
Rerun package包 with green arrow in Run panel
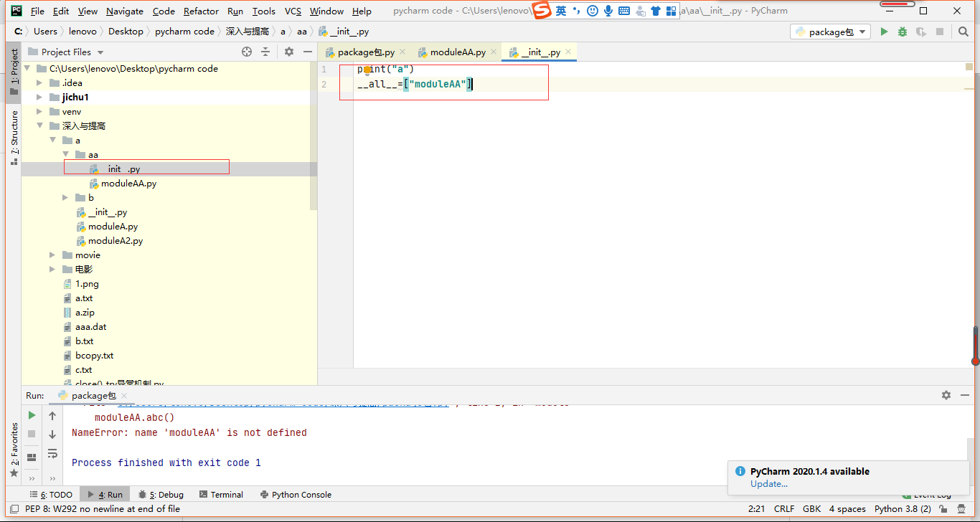click(x=32, y=415)
